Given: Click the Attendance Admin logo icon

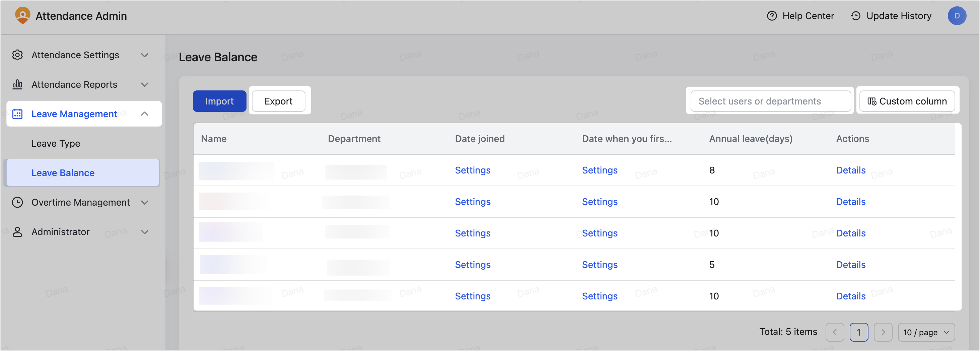Looking at the screenshot, I should pyautogui.click(x=22, y=16).
